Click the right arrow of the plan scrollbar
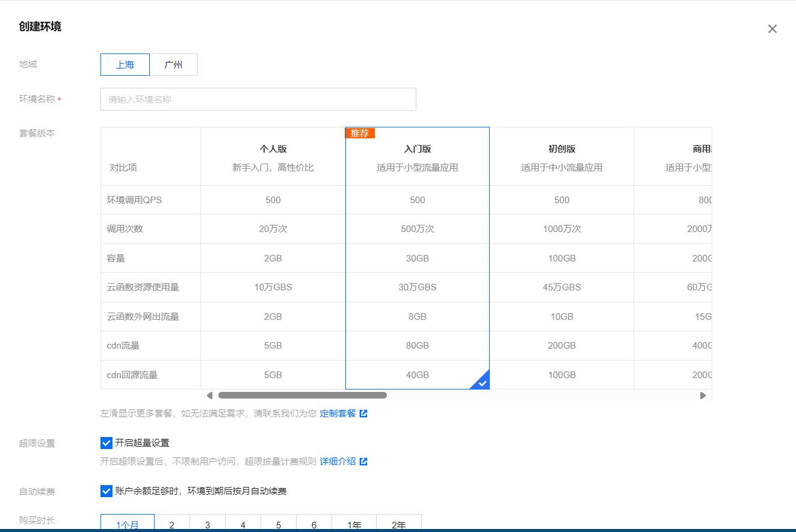The width and height of the screenshot is (796, 532). click(x=703, y=396)
